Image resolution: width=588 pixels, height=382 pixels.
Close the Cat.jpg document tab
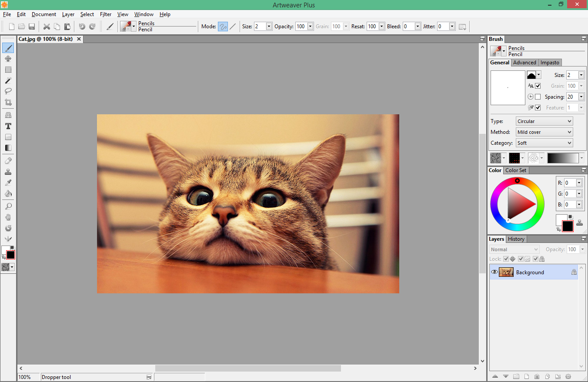click(x=79, y=39)
